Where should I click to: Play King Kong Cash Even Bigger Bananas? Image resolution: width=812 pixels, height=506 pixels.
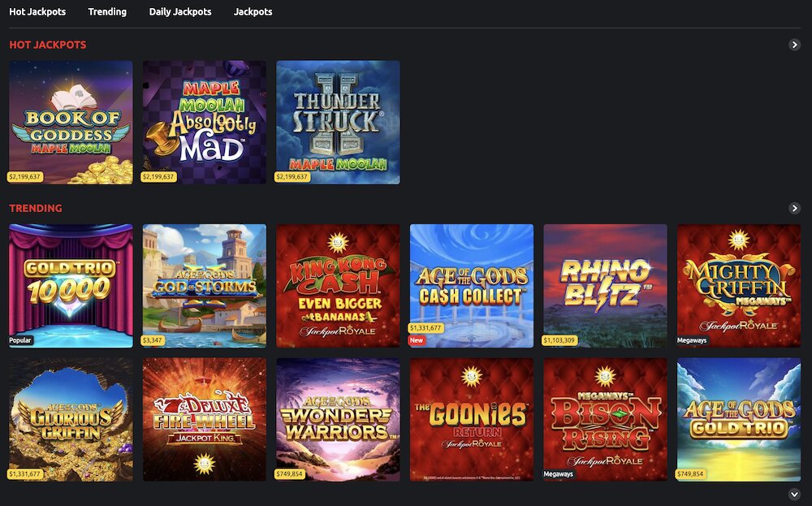click(x=338, y=285)
